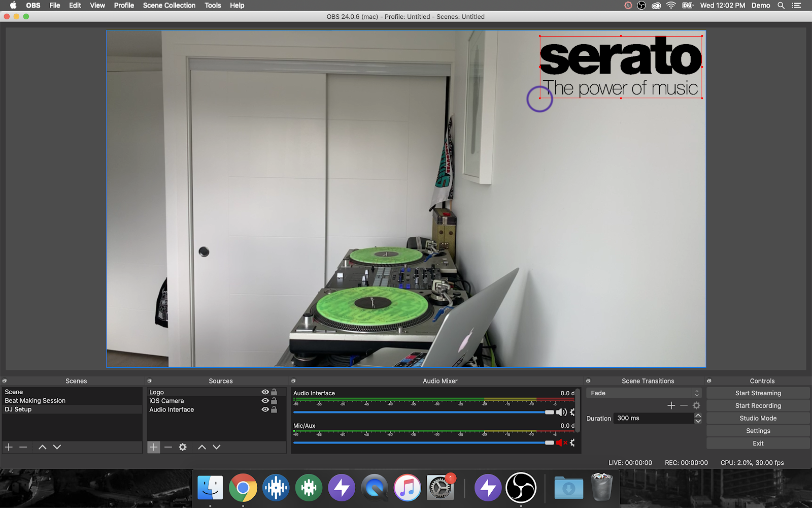Open transition properties gear icon

click(696, 405)
